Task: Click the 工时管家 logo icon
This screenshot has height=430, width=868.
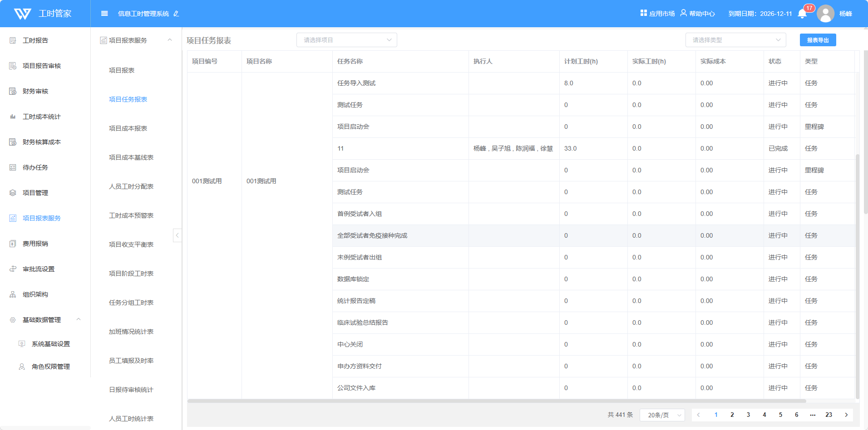Action: [23, 14]
